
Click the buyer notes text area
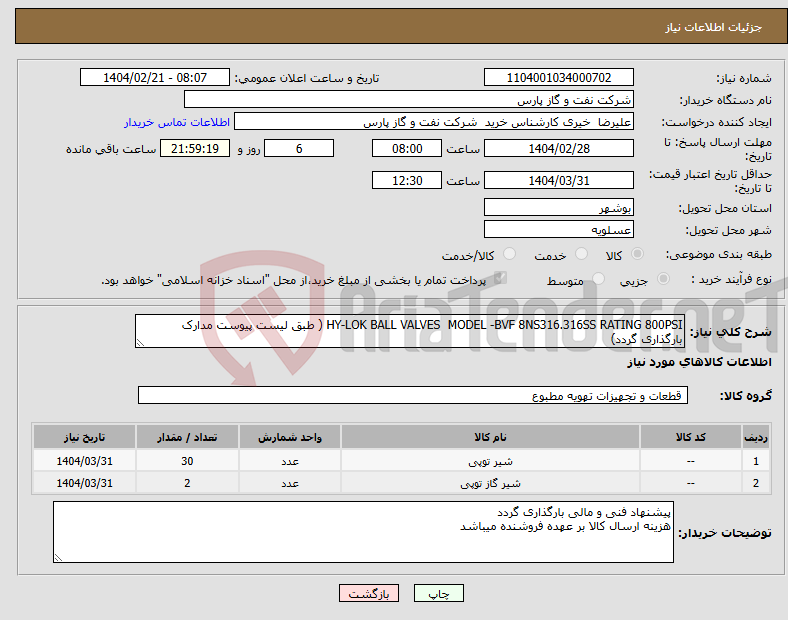coord(363,532)
